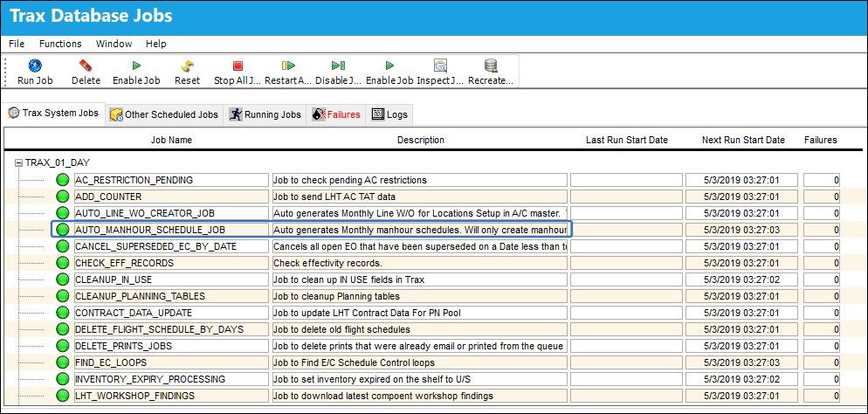This screenshot has height=414, width=868.
Task: Click green status circle for CHECK_EFF_RECORDS
Action: [63, 263]
